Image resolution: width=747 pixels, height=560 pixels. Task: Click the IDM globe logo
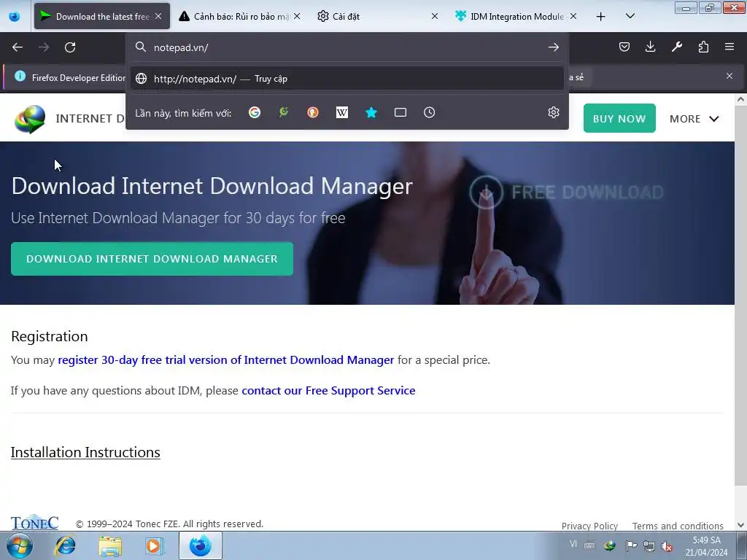click(x=29, y=119)
